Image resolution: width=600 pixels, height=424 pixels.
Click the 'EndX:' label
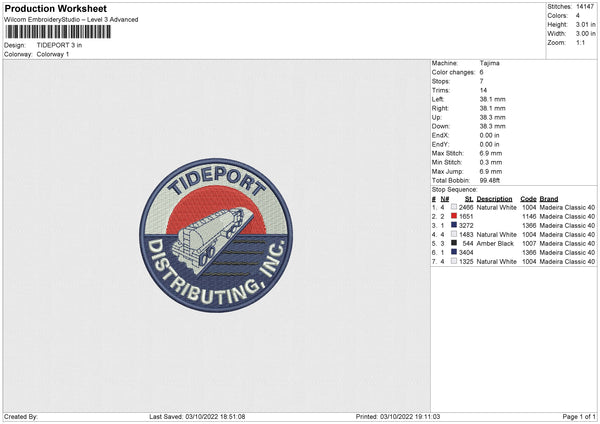tap(440, 135)
